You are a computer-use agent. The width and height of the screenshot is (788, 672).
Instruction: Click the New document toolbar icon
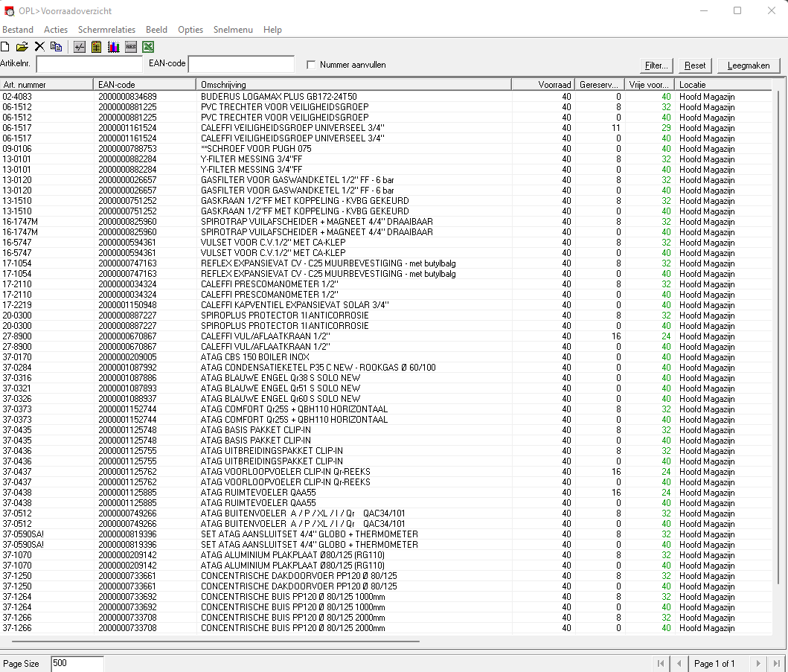point(5,47)
